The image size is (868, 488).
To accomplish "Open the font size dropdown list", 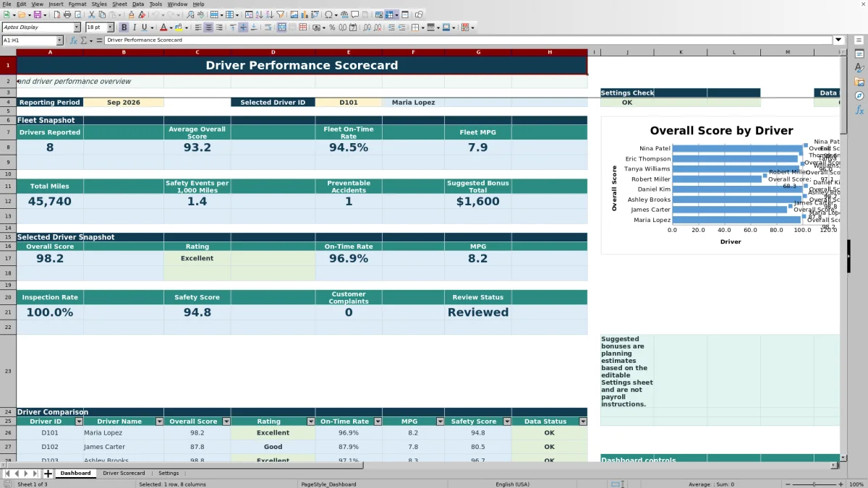I will [110, 27].
